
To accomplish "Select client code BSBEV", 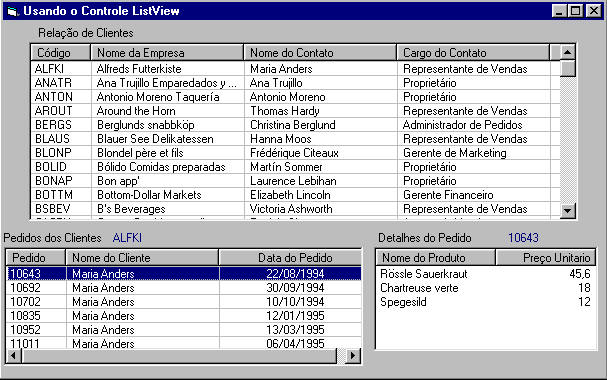I will (53, 209).
